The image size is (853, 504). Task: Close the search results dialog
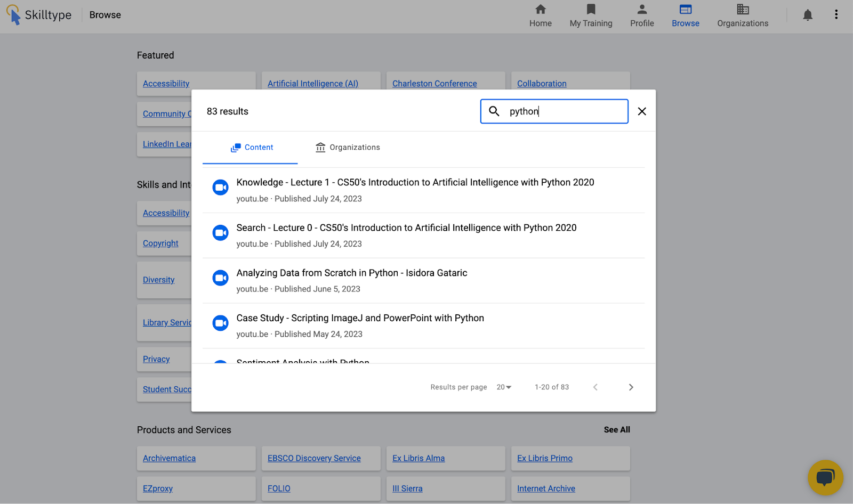point(642,111)
